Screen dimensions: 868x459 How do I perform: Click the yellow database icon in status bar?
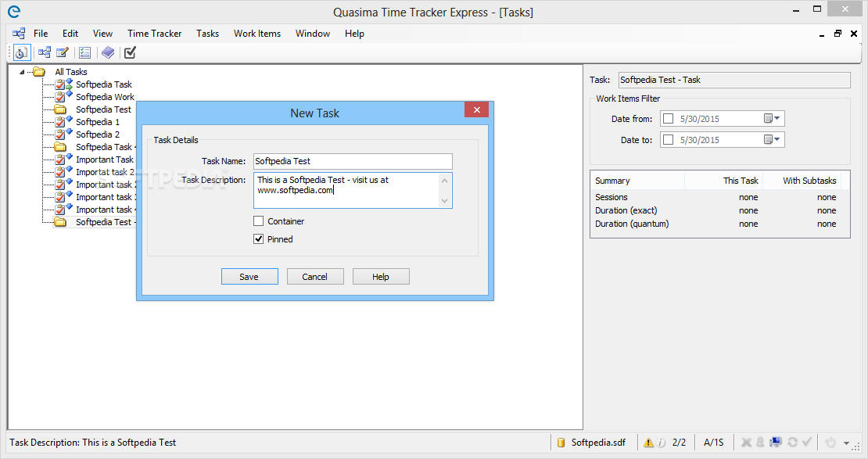pos(561,443)
